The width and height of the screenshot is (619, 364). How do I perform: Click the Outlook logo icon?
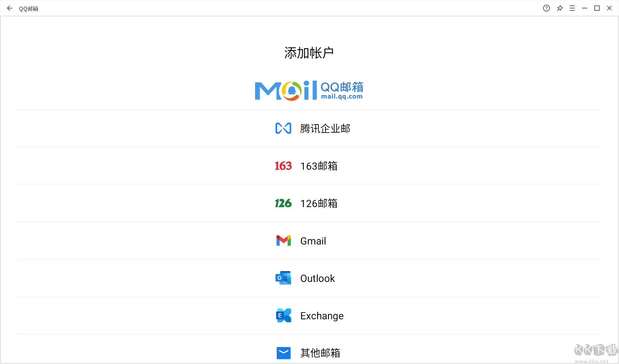coord(283,278)
